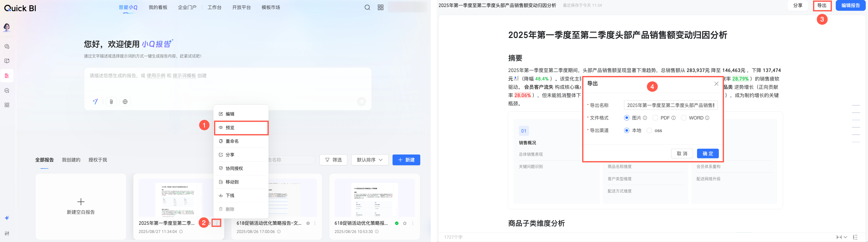Click the 提示词模板 link in prompt

tap(184, 75)
